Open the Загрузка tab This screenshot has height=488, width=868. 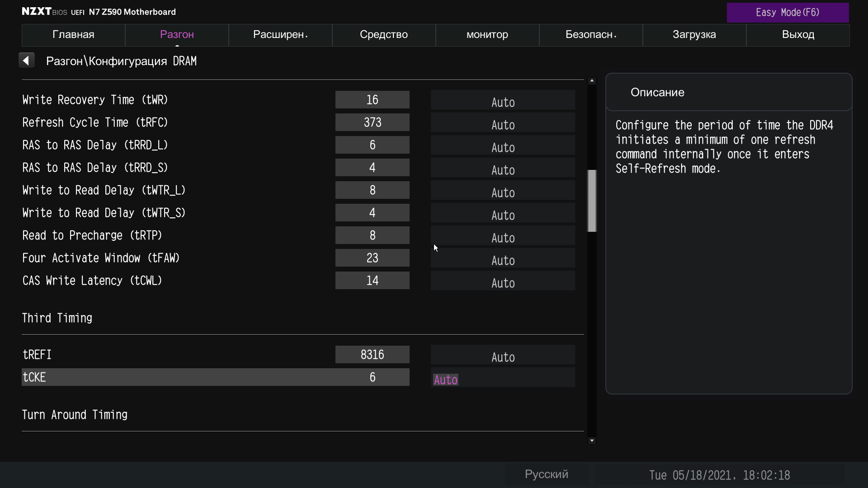[694, 35]
